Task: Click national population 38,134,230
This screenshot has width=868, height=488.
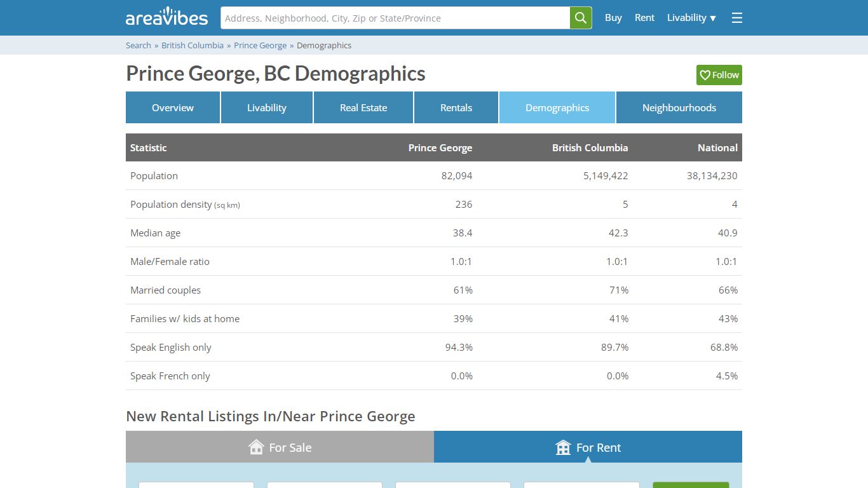Action: (x=712, y=175)
